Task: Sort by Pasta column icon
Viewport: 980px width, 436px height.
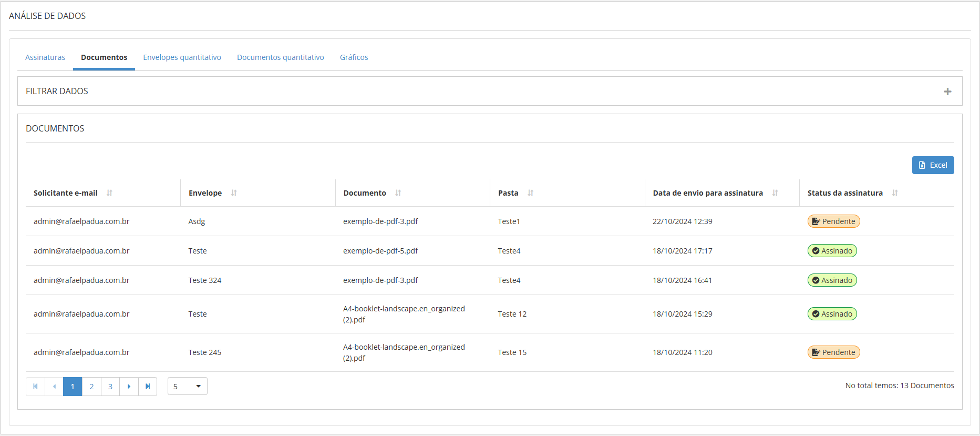Action: pyautogui.click(x=531, y=193)
